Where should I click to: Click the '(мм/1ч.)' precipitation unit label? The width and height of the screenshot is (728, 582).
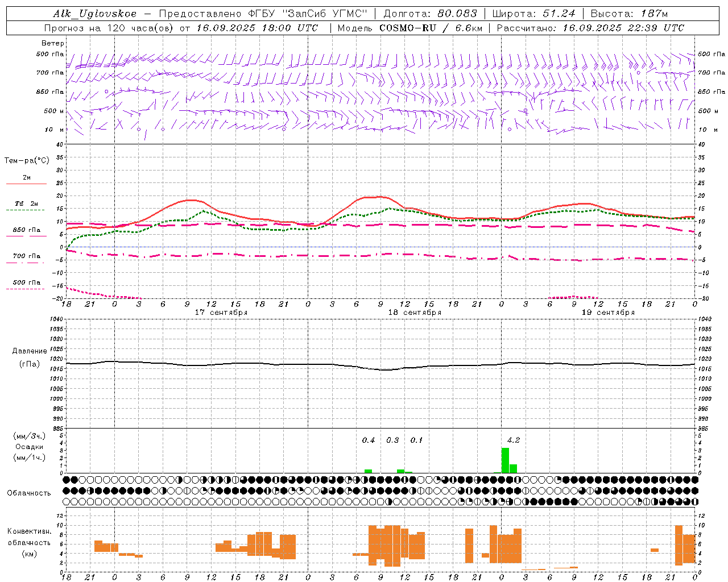click(30, 458)
